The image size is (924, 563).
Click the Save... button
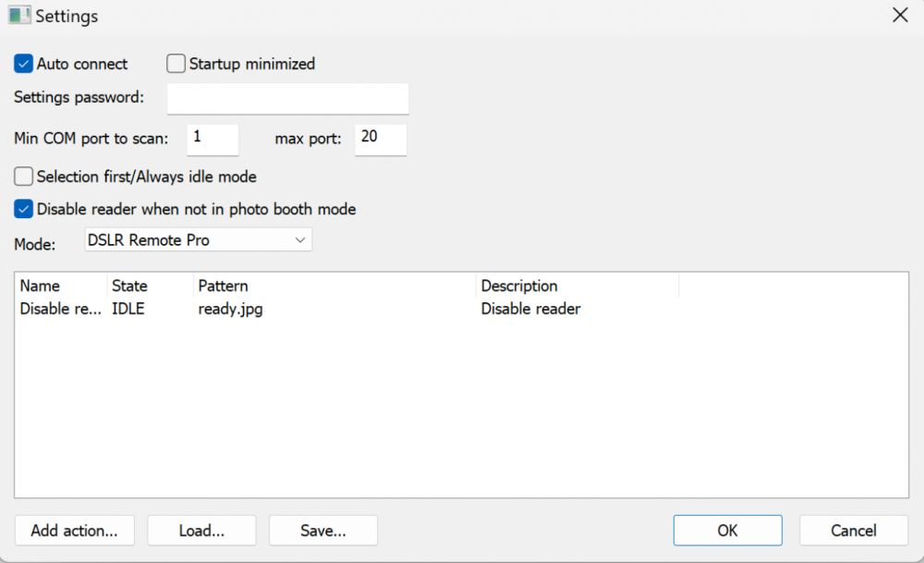[322, 531]
